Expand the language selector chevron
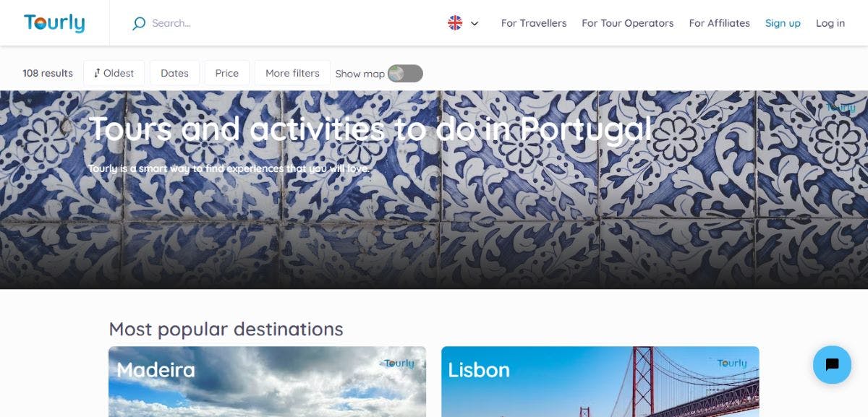Image resolution: width=868 pixels, height=417 pixels. pos(475,23)
